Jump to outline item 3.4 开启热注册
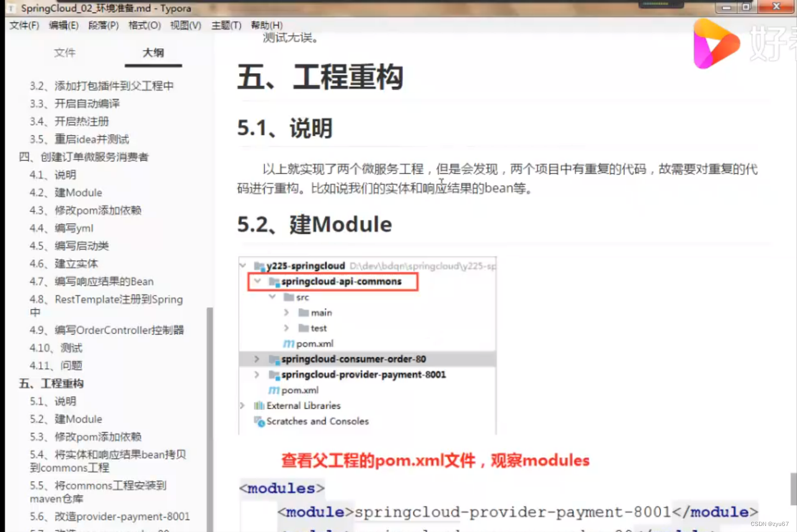 (x=69, y=121)
